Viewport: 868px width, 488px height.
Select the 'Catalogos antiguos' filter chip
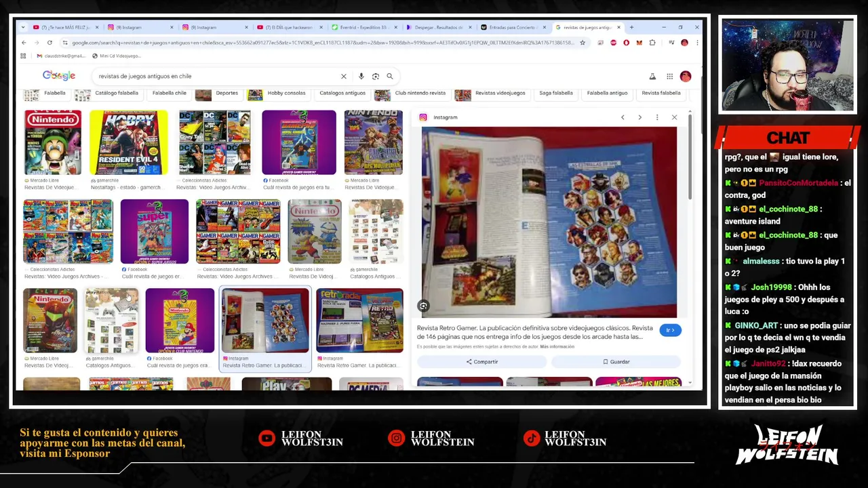[342, 94]
